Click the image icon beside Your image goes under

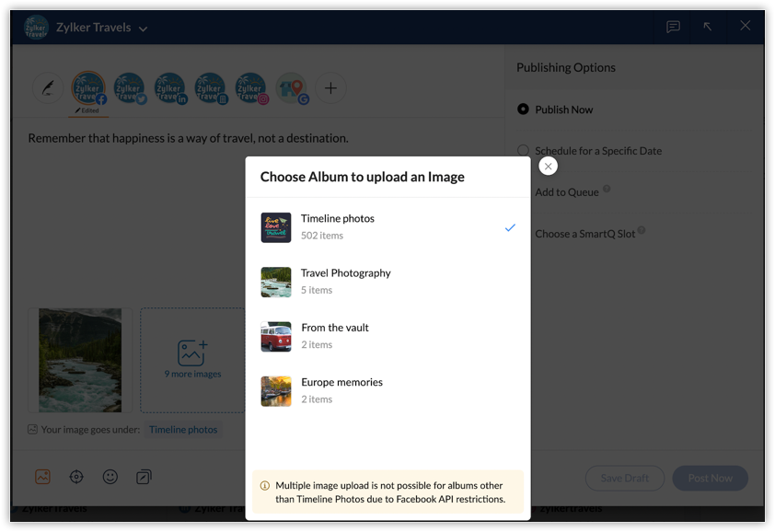point(32,429)
